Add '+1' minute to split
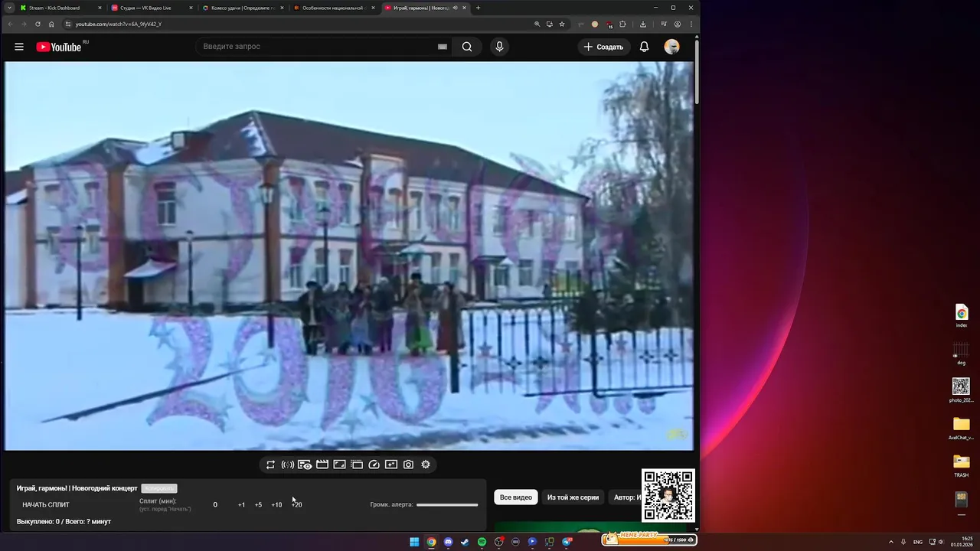 241,505
